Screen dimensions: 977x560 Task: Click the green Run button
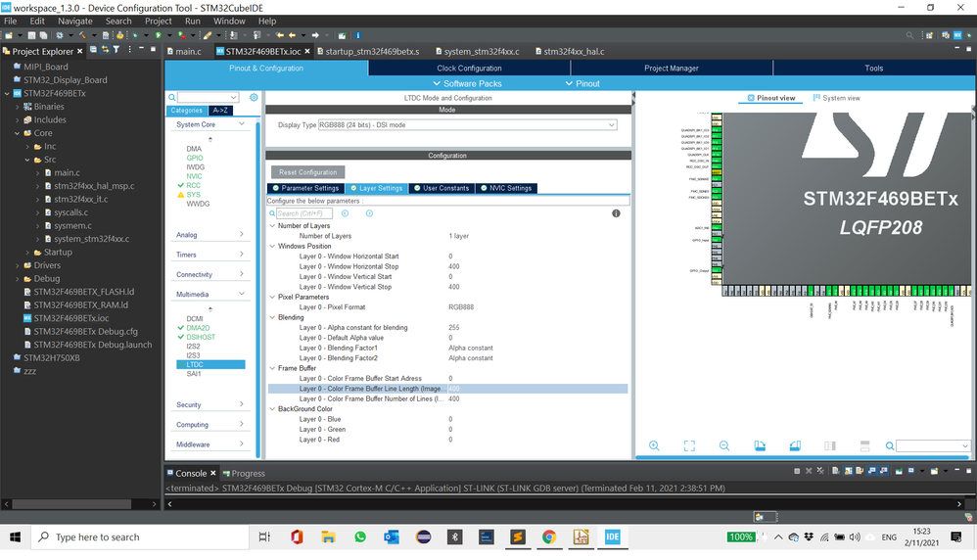158,35
